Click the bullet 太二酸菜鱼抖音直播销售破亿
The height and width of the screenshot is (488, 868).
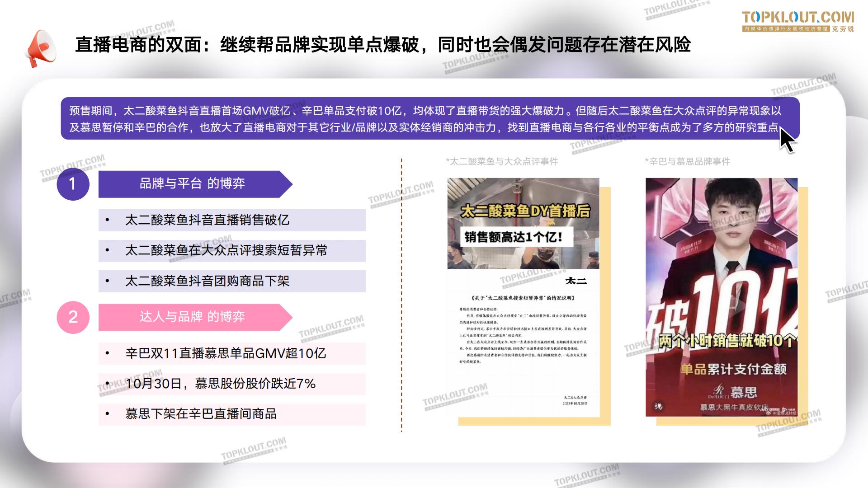click(232, 220)
